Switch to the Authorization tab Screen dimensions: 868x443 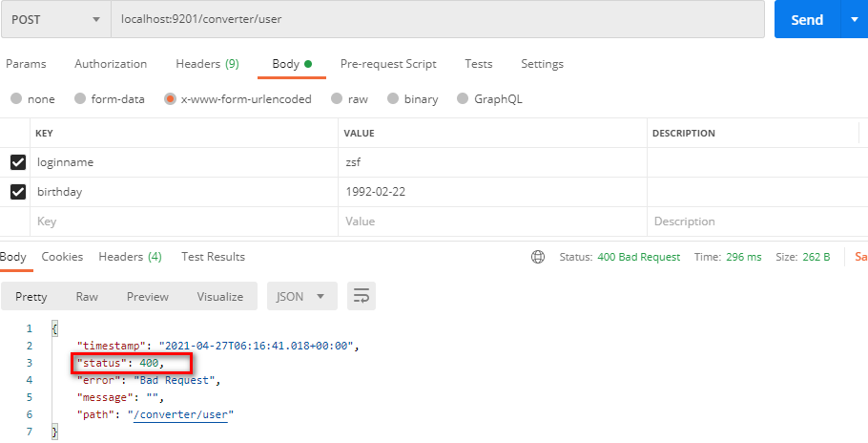[x=111, y=64]
